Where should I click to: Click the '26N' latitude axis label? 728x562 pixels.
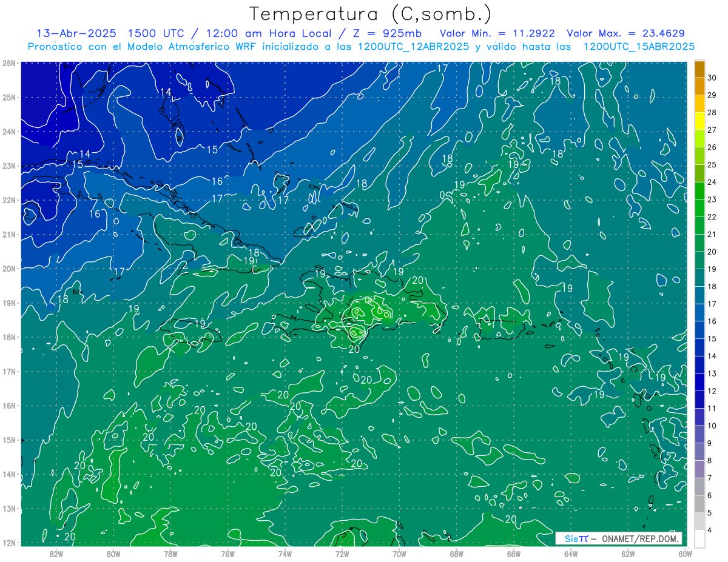pyautogui.click(x=9, y=63)
